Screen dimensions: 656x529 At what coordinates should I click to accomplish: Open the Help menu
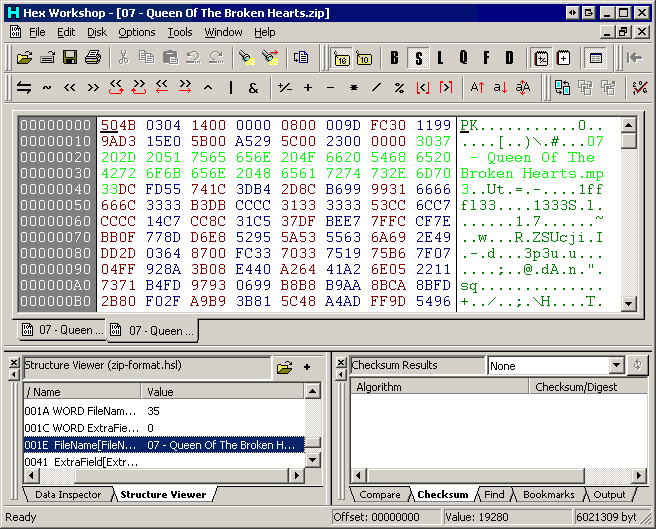coord(264,32)
